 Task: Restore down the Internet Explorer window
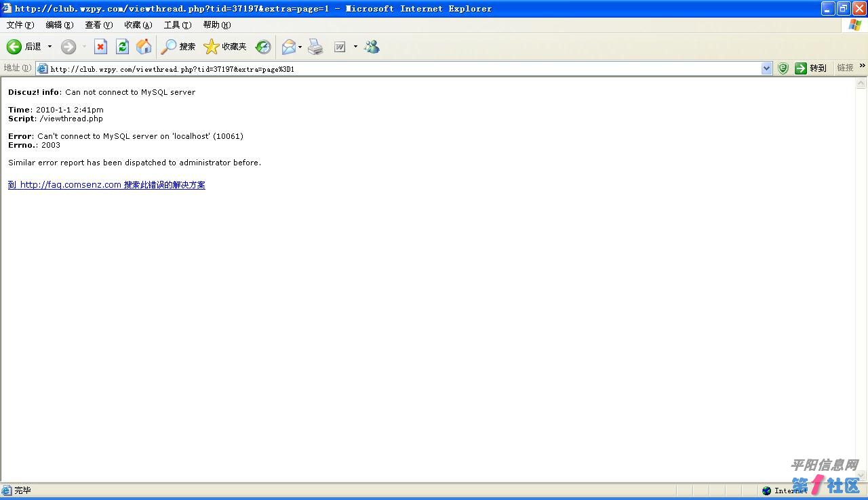[844, 8]
